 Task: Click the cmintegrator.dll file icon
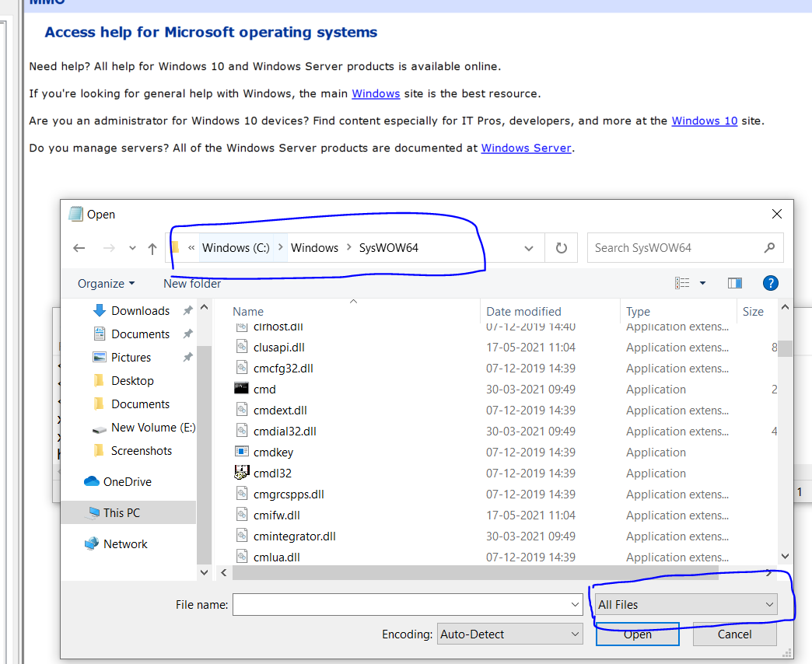point(242,536)
